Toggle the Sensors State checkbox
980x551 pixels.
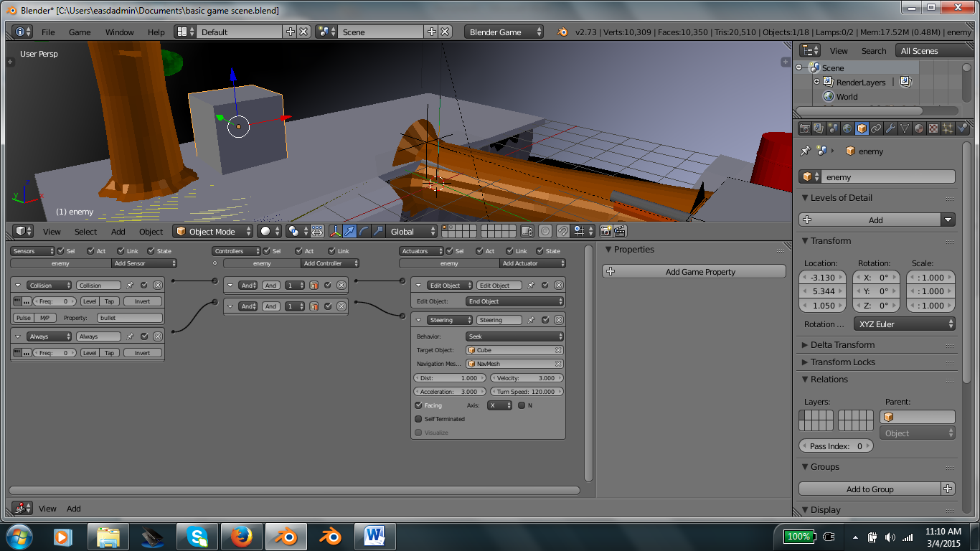[x=151, y=251]
